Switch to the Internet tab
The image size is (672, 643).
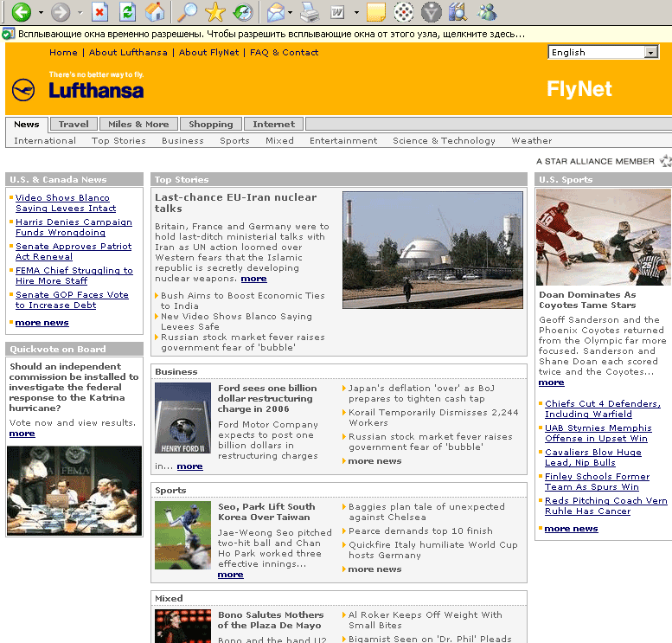(x=274, y=124)
